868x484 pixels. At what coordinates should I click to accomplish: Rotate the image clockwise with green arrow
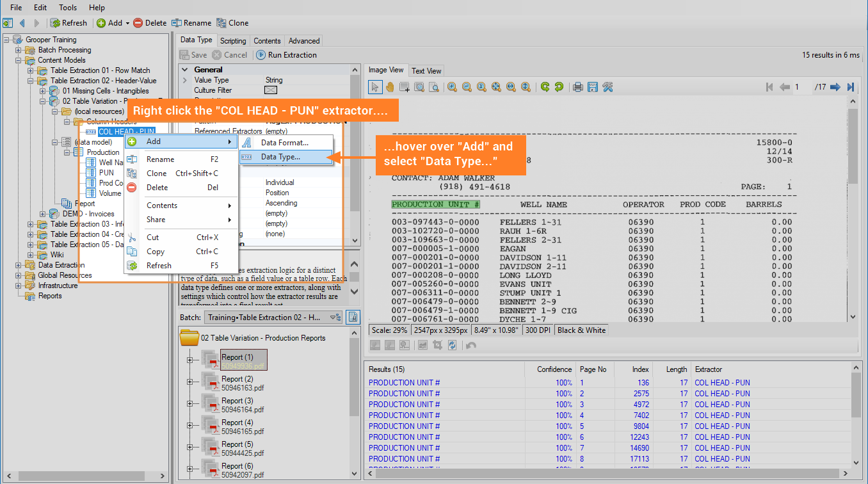pos(545,87)
